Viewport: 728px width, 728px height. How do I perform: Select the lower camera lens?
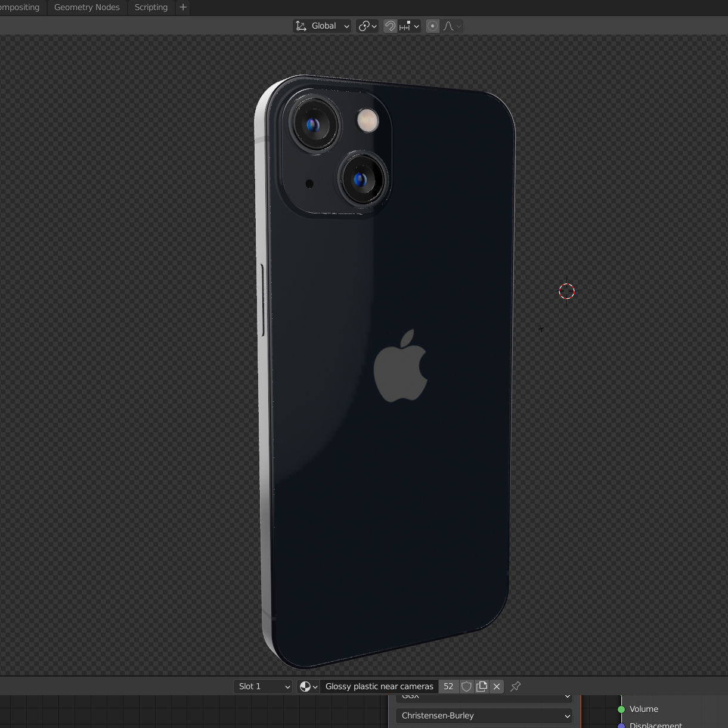tap(362, 179)
